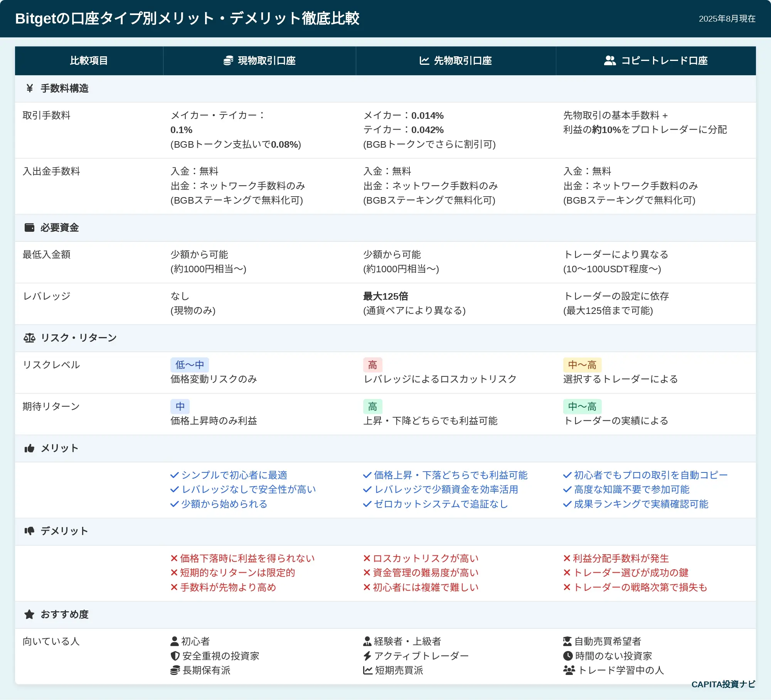Click the lightning bolt icon beside アクティブトレーダー

[367, 656]
